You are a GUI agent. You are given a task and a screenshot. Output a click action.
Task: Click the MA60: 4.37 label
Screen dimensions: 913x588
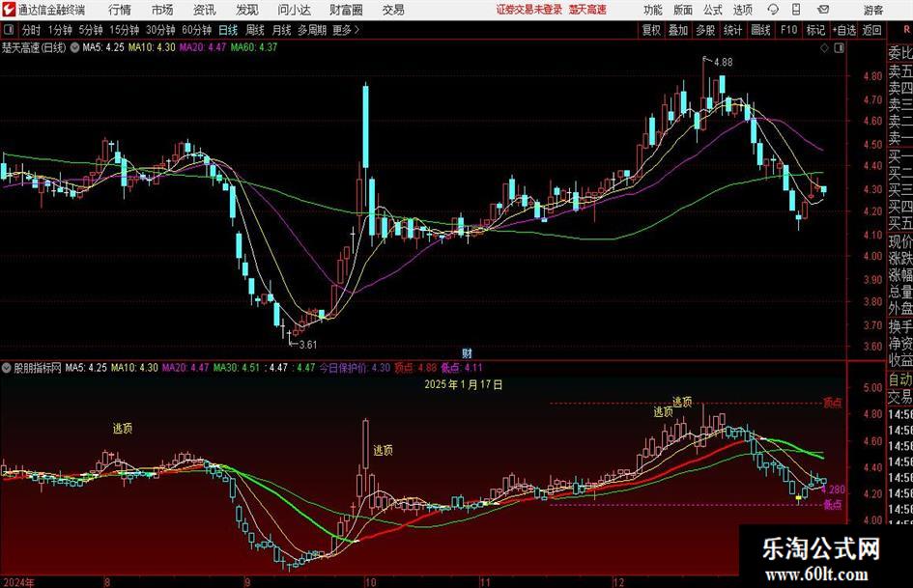[254, 47]
